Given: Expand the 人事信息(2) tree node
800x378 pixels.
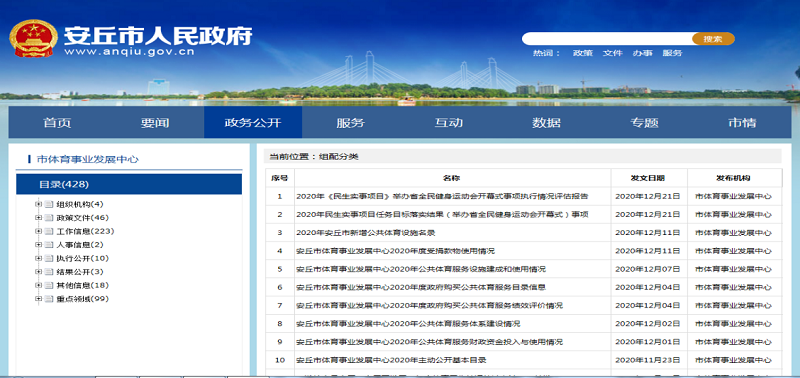Looking at the screenshot, I should pos(38,245).
